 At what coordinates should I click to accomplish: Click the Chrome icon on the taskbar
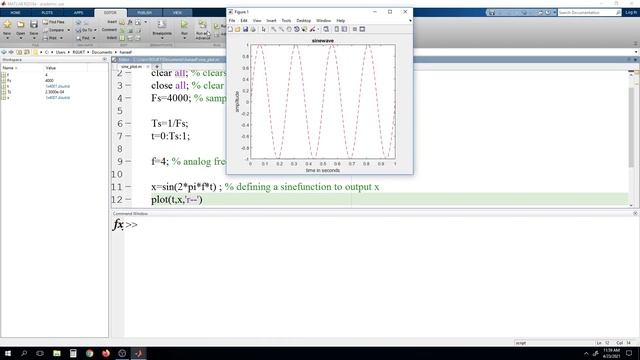[89, 353]
